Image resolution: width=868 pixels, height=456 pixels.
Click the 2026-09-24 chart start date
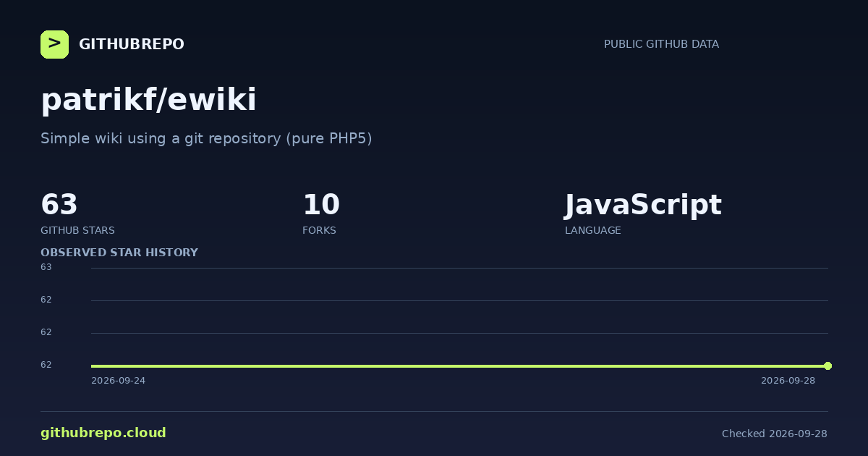(x=118, y=381)
